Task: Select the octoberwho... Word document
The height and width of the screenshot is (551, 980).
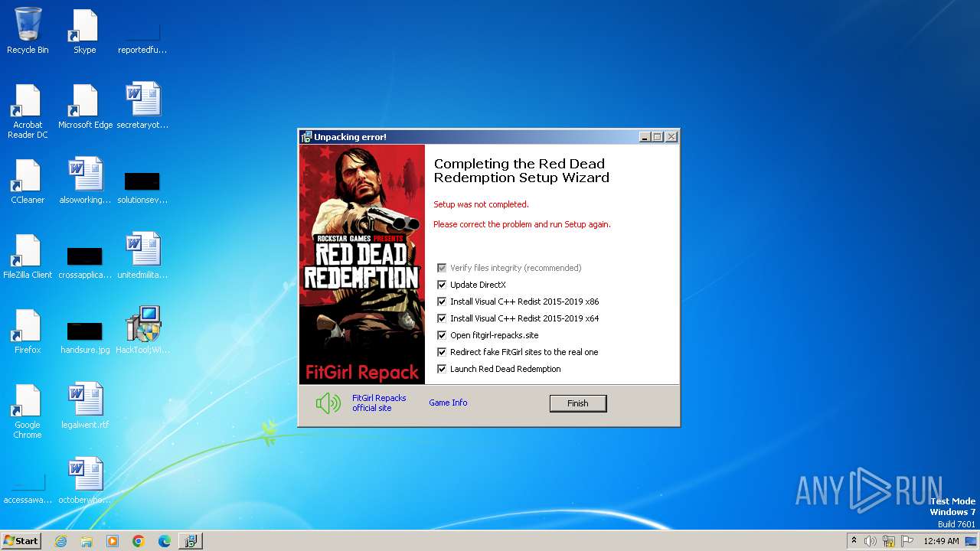Action: tap(85, 481)
